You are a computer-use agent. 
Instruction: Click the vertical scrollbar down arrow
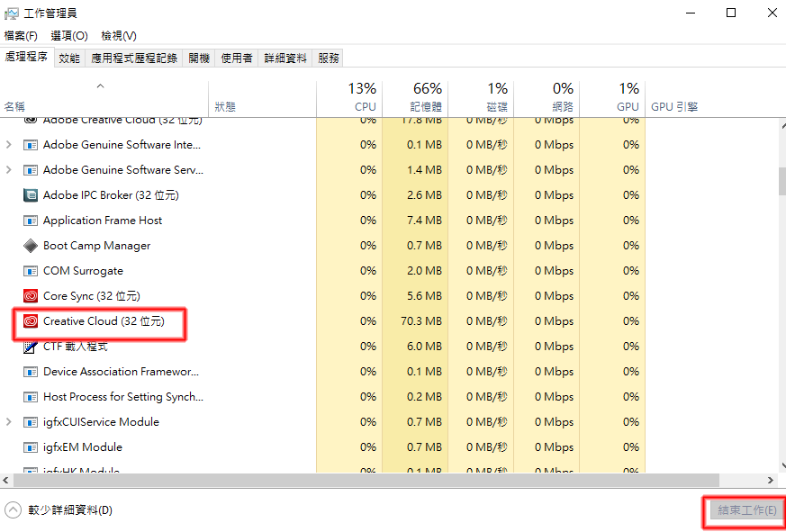click(x=781, y=466)
